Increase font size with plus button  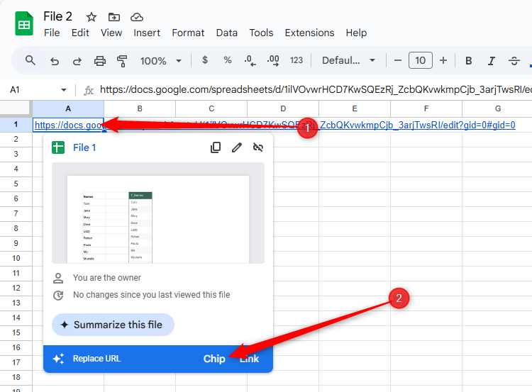(443, 61)
